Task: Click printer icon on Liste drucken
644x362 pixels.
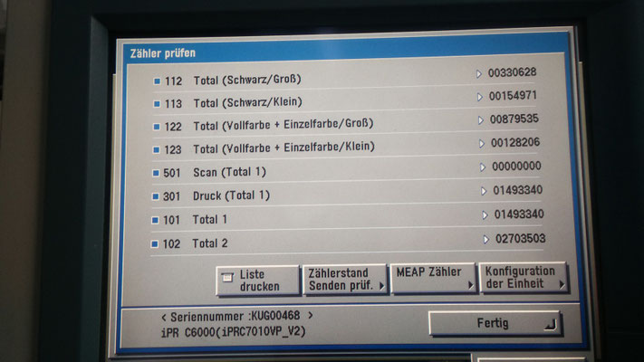Action: (x=227, y=278)
